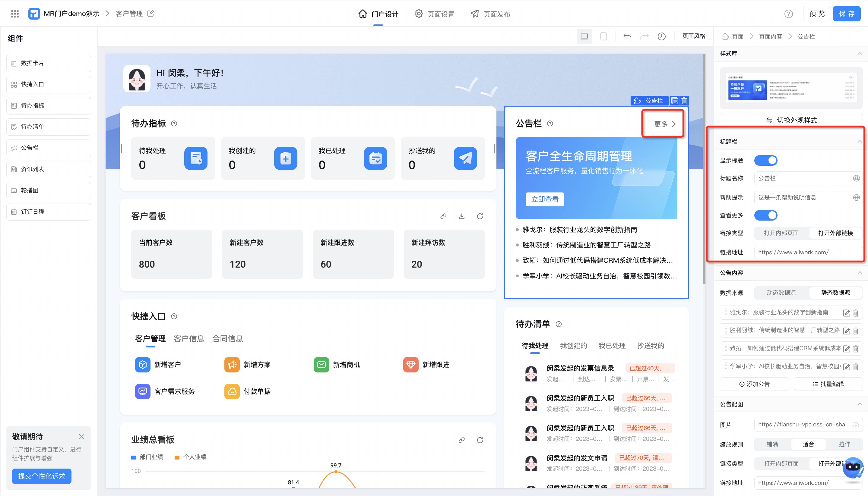
Task: Edit the 雅戈尔 announcement entry
Action: [846, 313]
